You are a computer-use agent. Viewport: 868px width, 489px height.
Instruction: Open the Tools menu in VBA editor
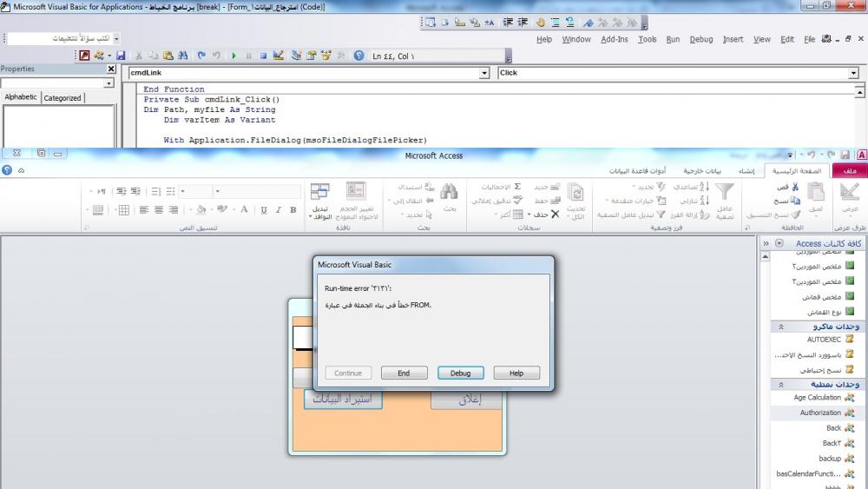pos(648,39)
